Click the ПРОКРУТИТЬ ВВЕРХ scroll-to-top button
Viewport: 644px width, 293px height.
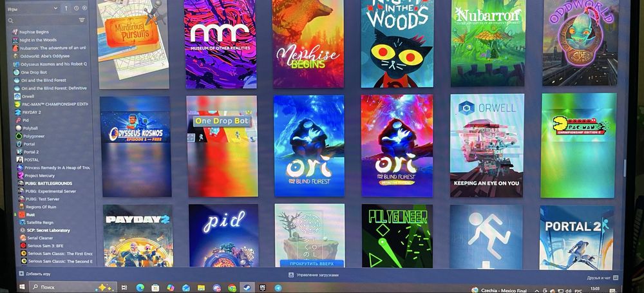[311, 263]
